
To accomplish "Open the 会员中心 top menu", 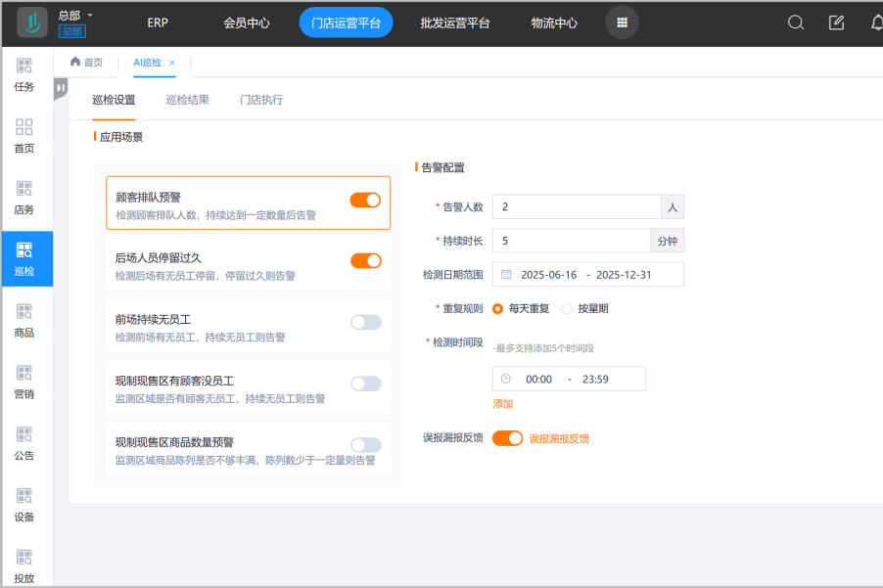I will point(248,23).
